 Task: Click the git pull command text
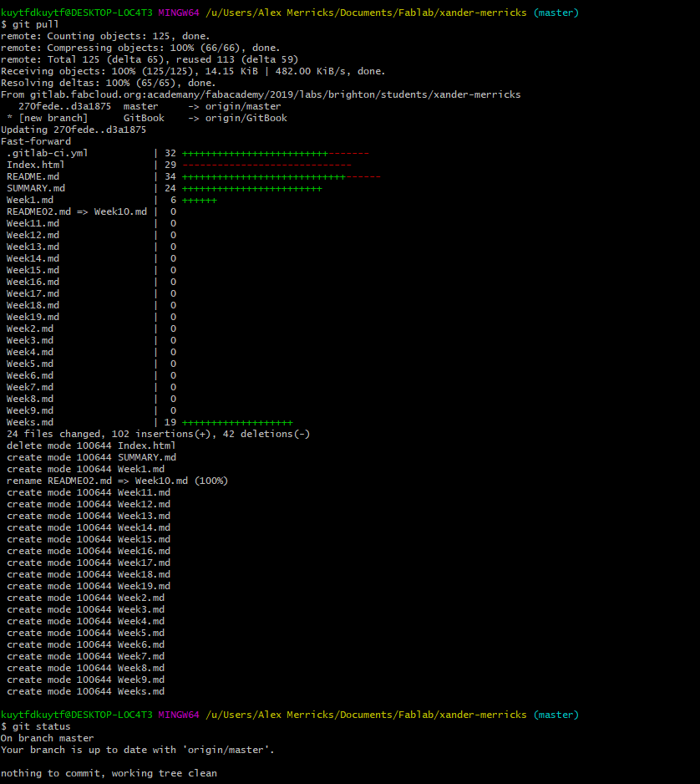point(35,24)
